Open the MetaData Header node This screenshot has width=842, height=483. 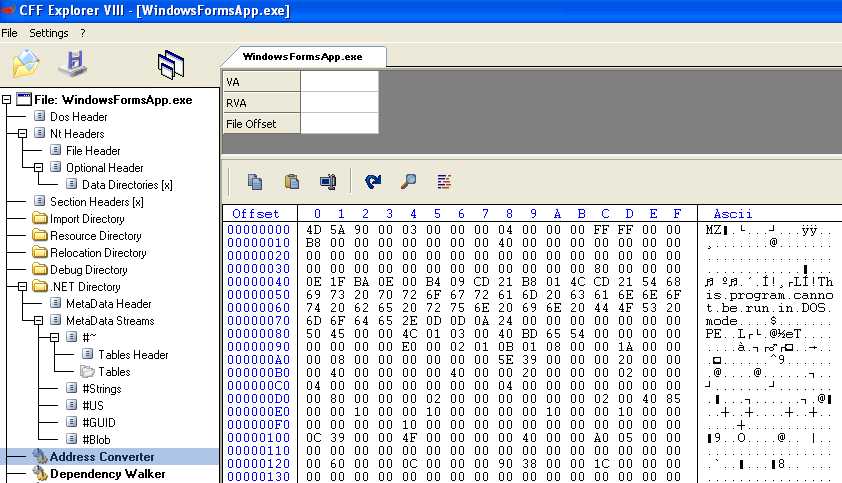[108, 304]
